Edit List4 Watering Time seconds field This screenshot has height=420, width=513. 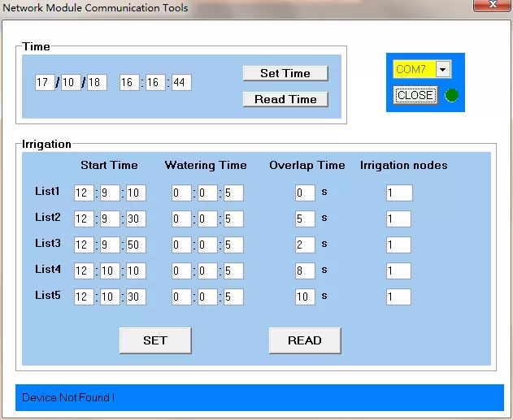click(x=233, y=271)
